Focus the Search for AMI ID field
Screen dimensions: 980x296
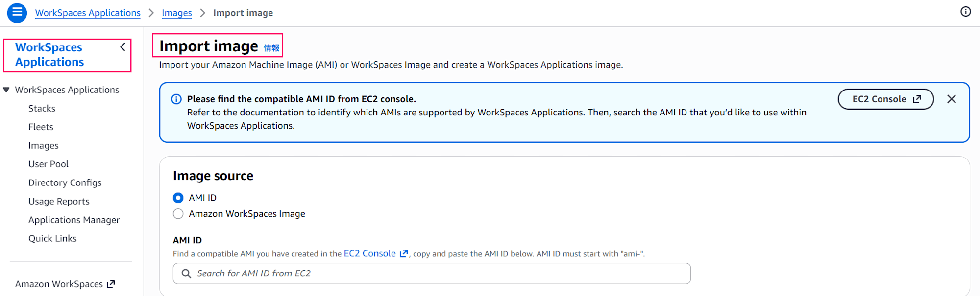[432, 273]
